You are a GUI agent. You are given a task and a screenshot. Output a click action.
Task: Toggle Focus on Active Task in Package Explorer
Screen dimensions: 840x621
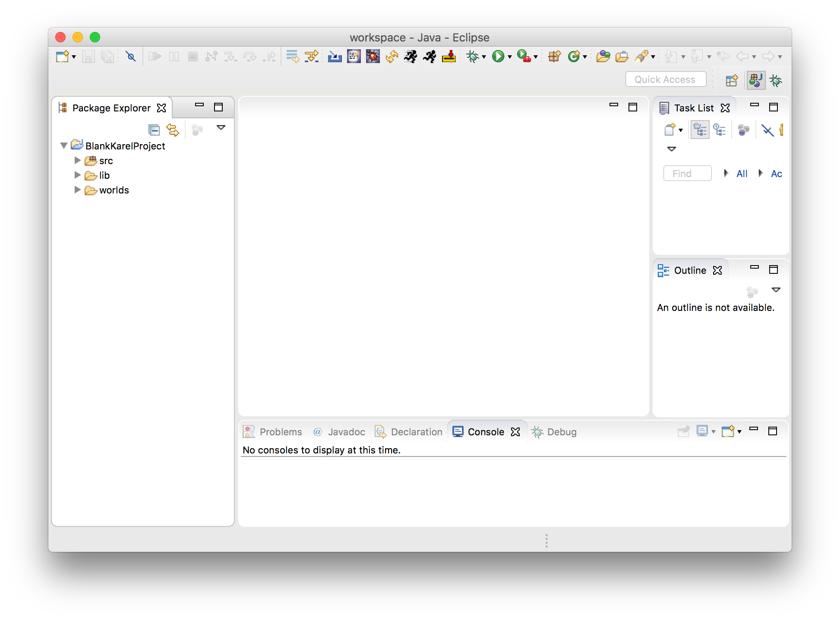tap(197, 130)
